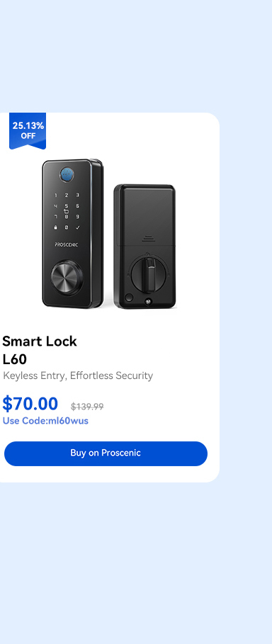
Task: Tap the padlock key on lock keypad
Action: point(55,227)
